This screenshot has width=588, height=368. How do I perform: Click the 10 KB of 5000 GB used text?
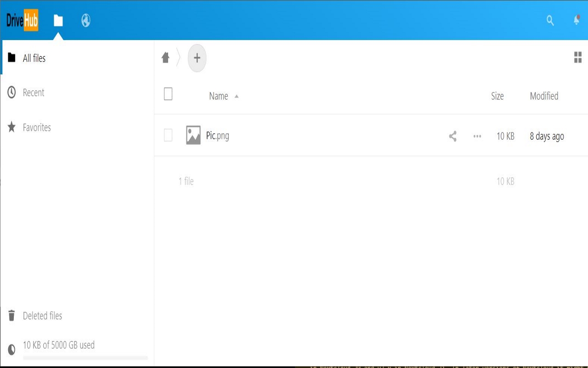(x=59, y=345)
